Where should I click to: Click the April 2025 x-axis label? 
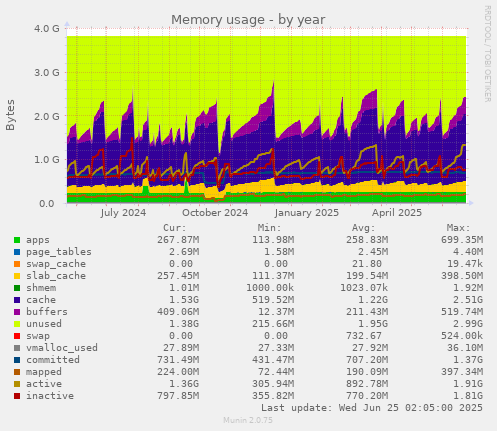click(x=397, y=213)
